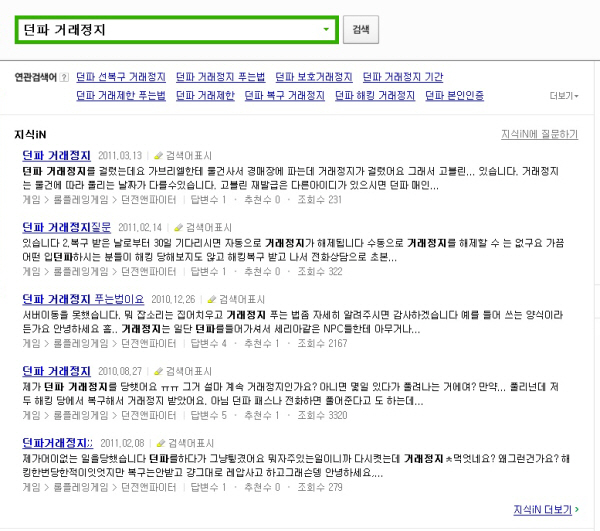The image size is (600, 531).
Task: Click 답변수 4 under 푸는법이요 result
Action: pyautogui.click(x=209, y=344)
